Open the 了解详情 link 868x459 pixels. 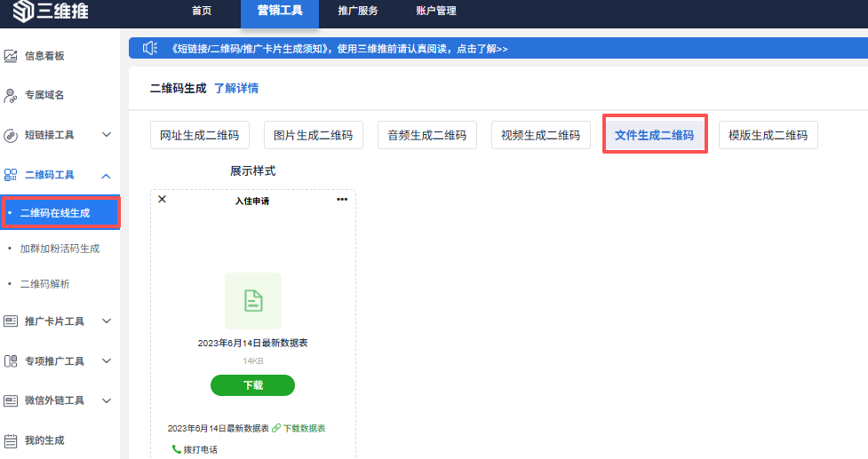pyautogui.click(x=236, y=89)
